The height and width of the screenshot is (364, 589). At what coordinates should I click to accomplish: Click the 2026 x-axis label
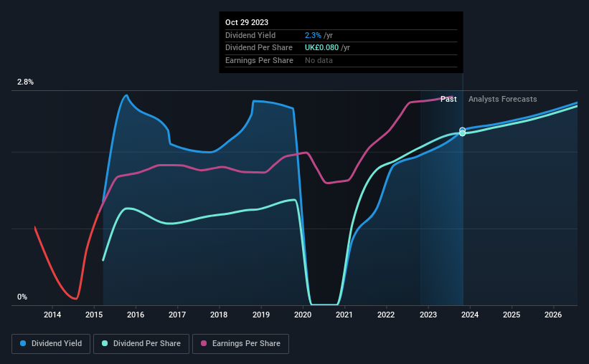553,315
